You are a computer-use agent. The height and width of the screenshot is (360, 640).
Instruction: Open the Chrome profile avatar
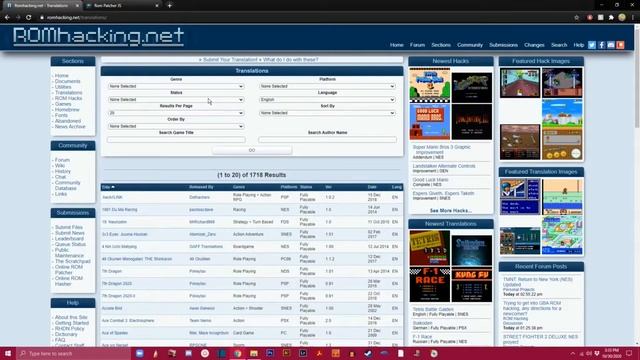click(622, 18)
